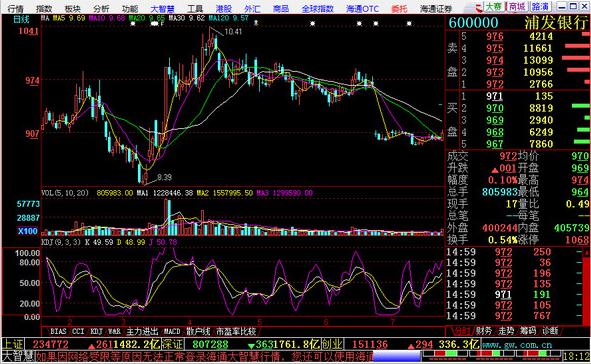591x364 pixels.
Task: Switch to the CCI indicator tab
Action: click(x=78, y=331)
